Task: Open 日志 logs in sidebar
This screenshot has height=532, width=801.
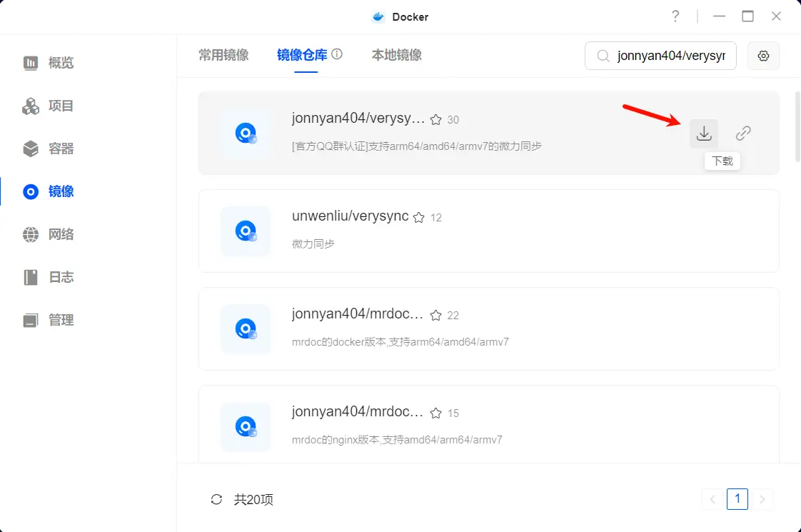Action: [x=49, y=278]
